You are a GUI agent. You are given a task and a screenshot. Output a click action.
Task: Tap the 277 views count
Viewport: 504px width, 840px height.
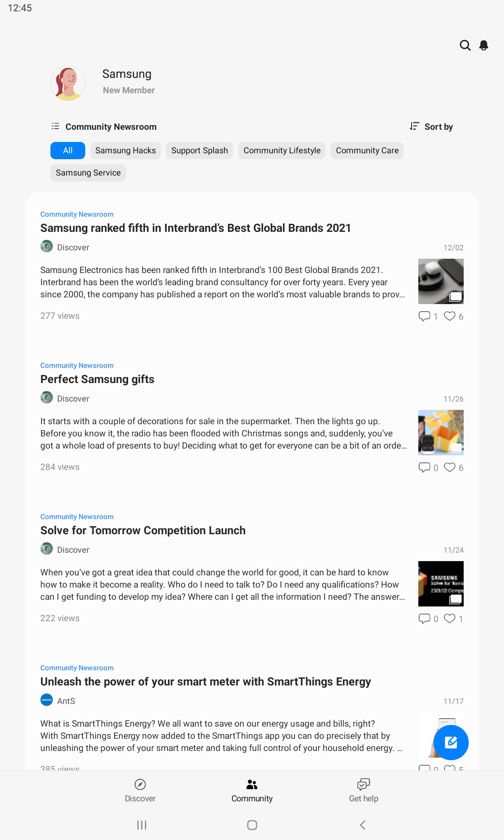coord(60,316)
